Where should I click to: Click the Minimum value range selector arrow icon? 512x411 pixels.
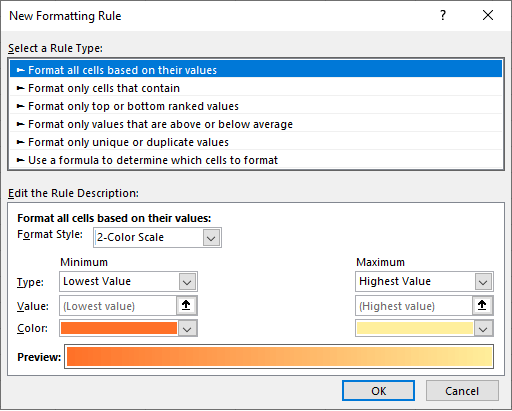click(x=186, y=305)
